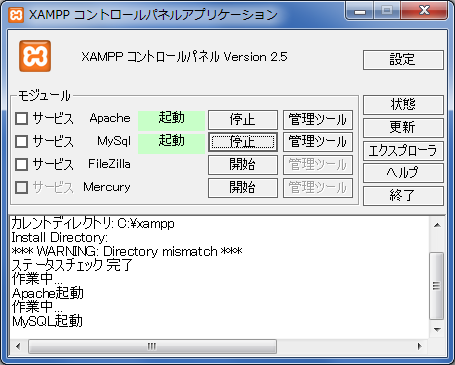
Task: Click the MySql 起動 running status indicator
Action: click(171, 143)
